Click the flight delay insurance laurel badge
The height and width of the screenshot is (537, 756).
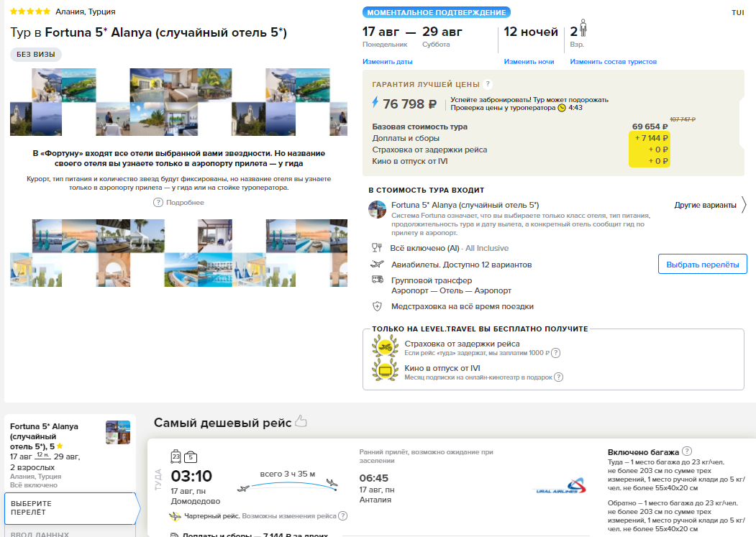[386, 346]
